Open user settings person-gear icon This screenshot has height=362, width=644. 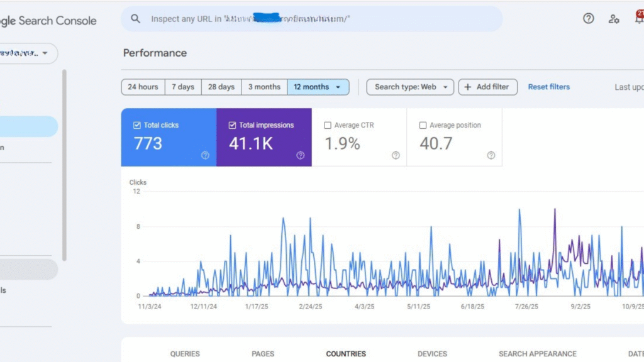pos(614,19)
